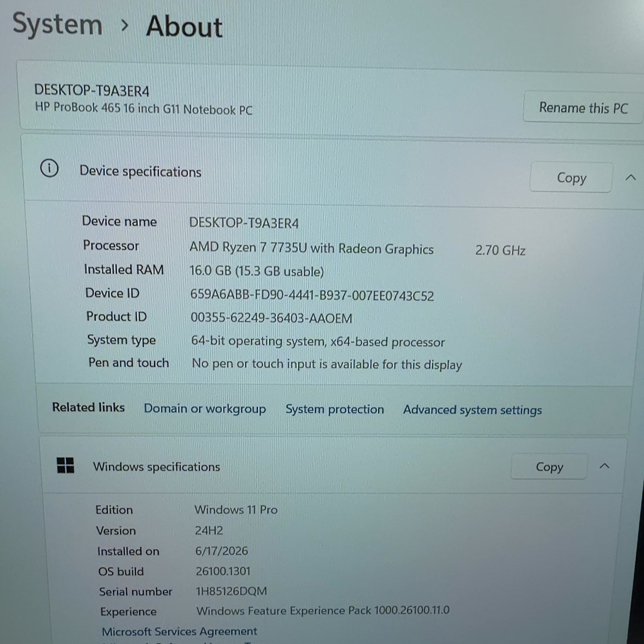Image resolution: width=644 pixels, height=644 pixels.
Task: Click the System type label
Action: coord(122,340)
